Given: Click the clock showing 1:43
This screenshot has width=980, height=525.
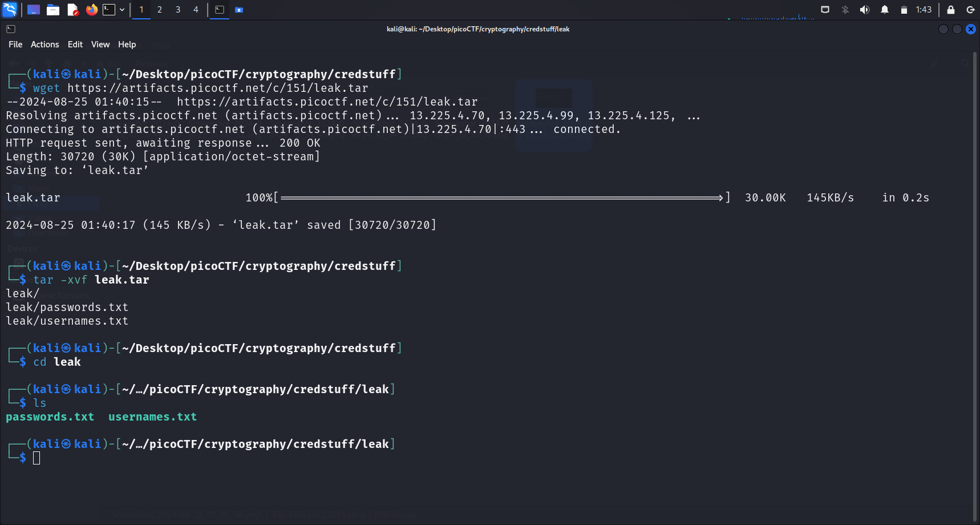Looking at the screenshot, I should [x=924, y=10].
